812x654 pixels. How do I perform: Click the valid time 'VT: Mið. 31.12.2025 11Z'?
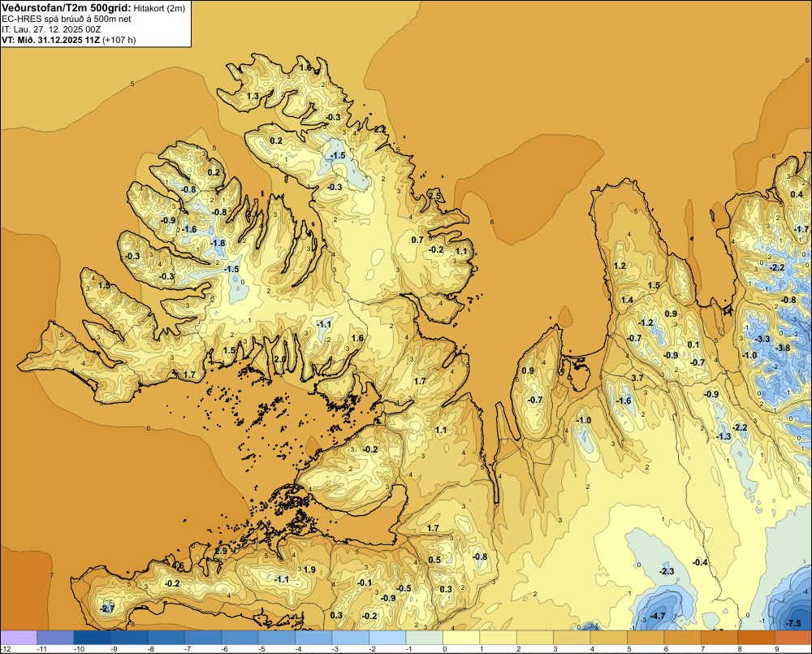tap(50, 40)
